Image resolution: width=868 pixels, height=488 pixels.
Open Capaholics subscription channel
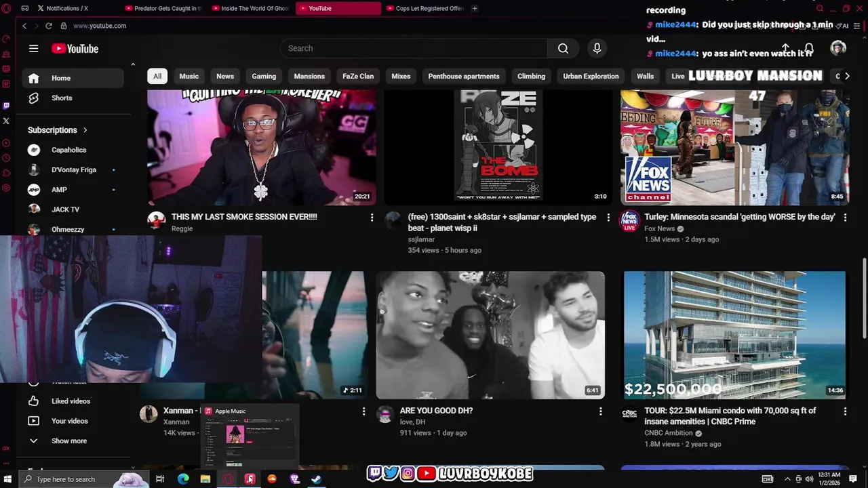coord(68,150)
